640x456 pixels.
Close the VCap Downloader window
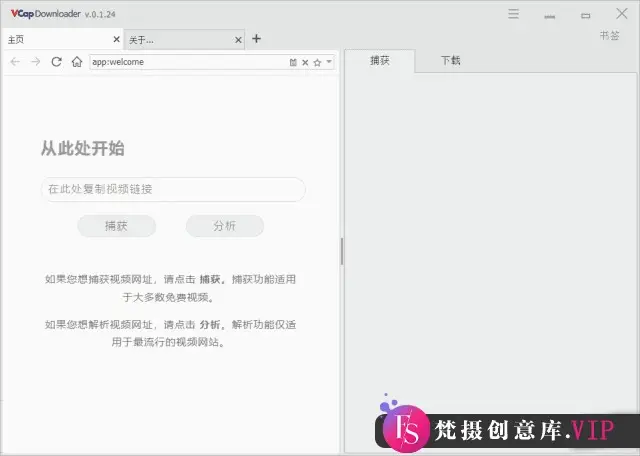(x=622, y=13)
